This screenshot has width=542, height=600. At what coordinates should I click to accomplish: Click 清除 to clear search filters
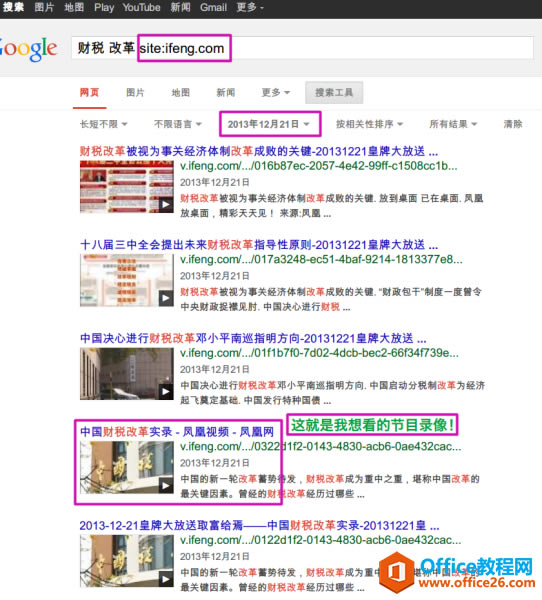513,124
